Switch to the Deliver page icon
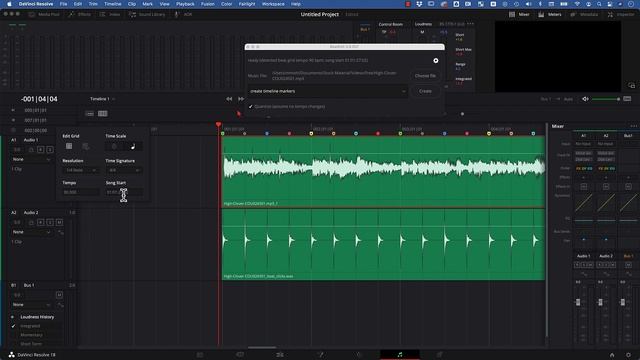This screenshot has height=360, width=640. tap(440, 355)
